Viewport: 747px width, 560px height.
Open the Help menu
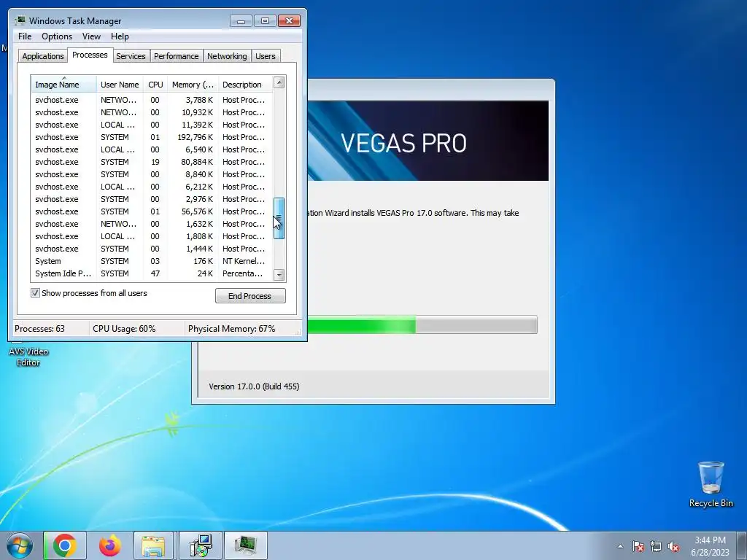click(120, 36)
